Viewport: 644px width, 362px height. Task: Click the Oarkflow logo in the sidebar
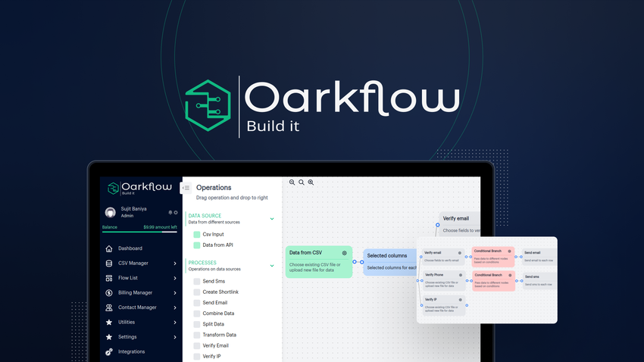point(139,188)
